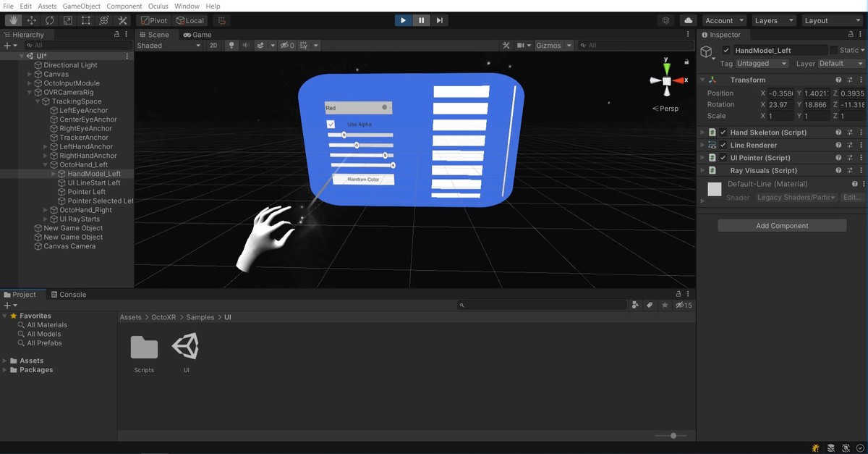Click the Add Component button
This screenshot has width=868, height=454.
click(782, 226)
